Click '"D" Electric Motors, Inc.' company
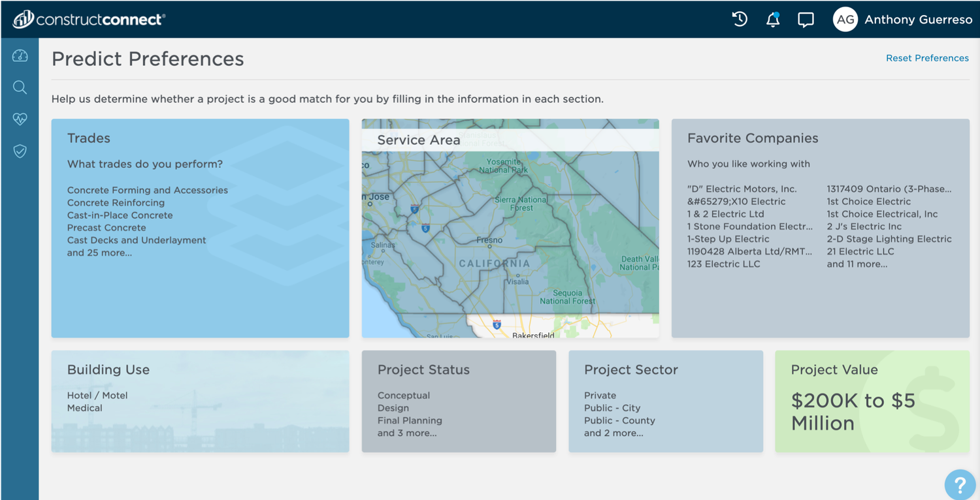The height and width of the screenshot is (500, 980). click(742, 189)
